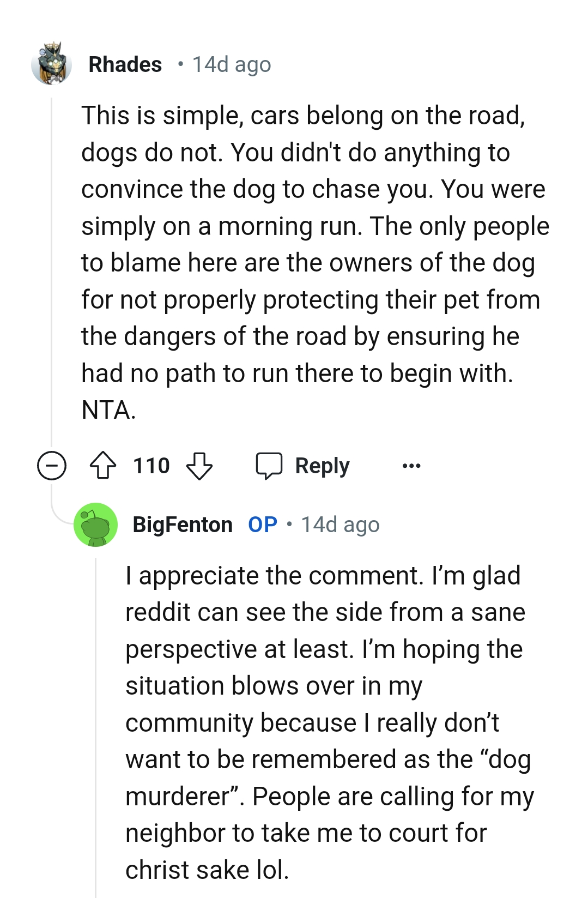The image size is (588, 898).
Task: Click Reply on Rhades' comment
Action: [x=320, y=466]
